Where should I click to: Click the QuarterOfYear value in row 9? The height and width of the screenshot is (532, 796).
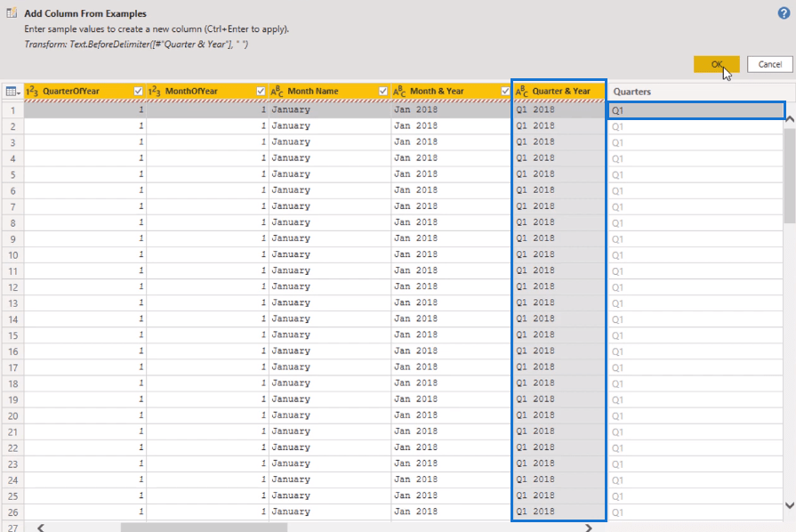click(84, 238)
